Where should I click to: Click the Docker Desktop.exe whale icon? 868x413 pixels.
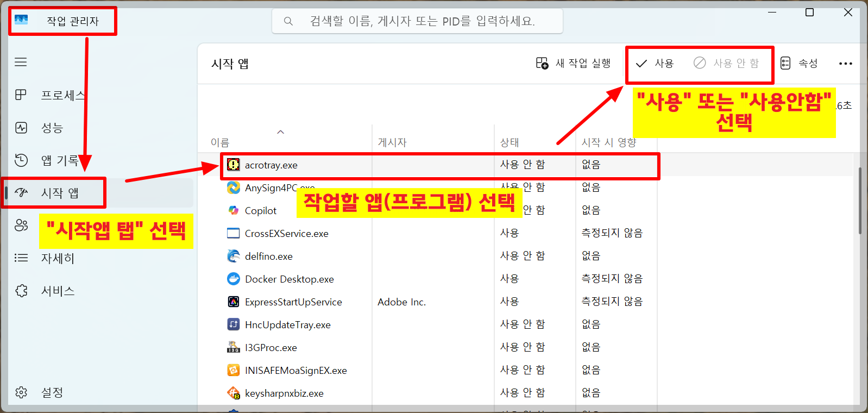pyautogui.click(x=234, y=279)
